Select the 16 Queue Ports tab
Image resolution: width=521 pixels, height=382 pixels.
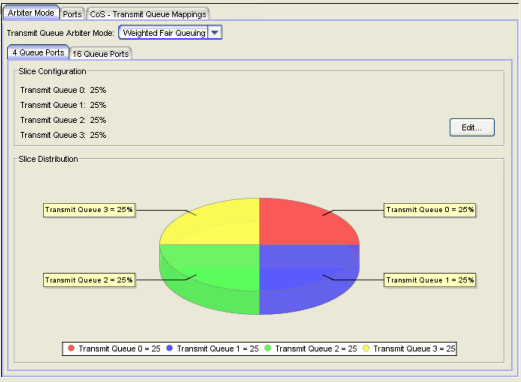point(101,54)
